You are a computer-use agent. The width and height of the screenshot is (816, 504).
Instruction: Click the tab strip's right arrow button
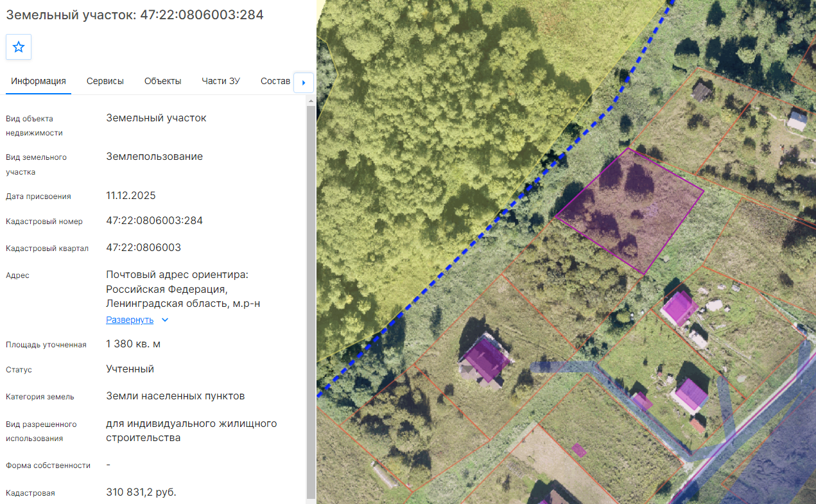[x=304, y=82]
